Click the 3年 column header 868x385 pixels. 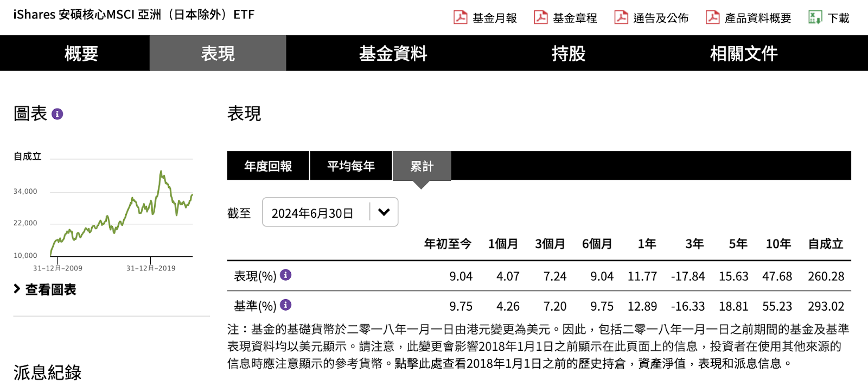point(694,244)
